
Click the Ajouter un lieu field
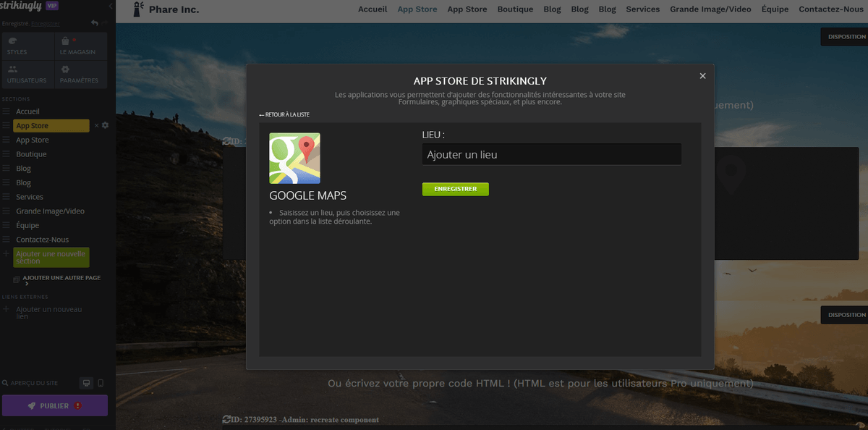(x=552, y=154)
